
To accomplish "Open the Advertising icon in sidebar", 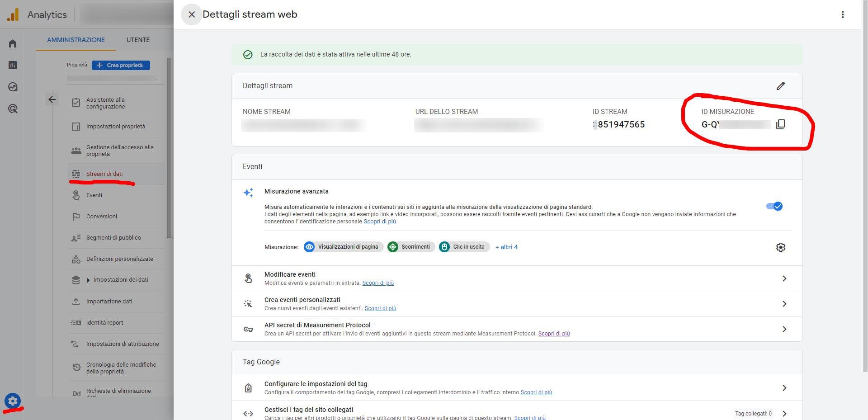I will click(x=13, y=109).
